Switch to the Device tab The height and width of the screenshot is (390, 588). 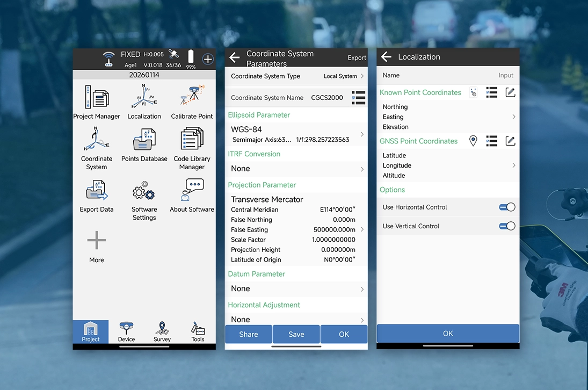[127, 332]
